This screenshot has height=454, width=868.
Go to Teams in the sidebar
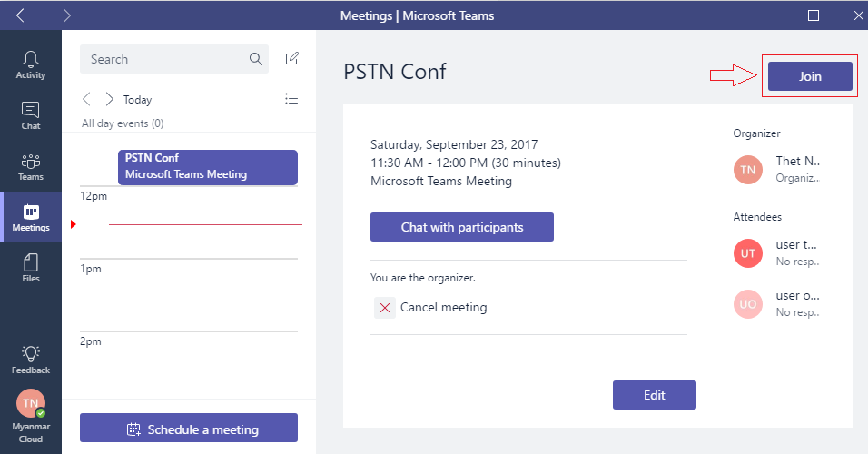pos(31,161)
